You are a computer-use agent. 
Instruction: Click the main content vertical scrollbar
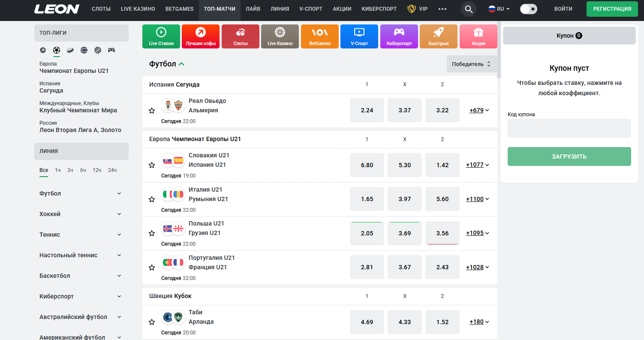(x=499, y=49)
